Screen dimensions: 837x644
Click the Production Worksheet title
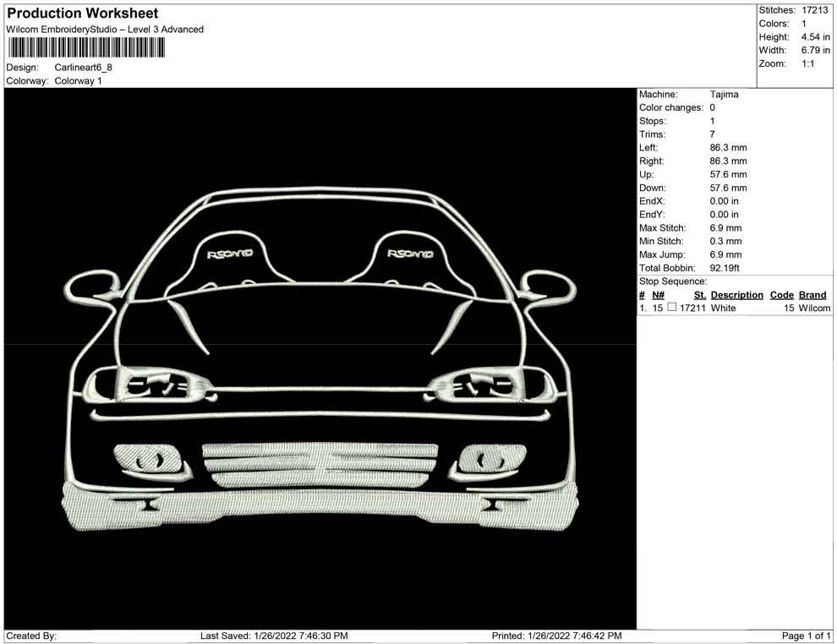(82, 14)
